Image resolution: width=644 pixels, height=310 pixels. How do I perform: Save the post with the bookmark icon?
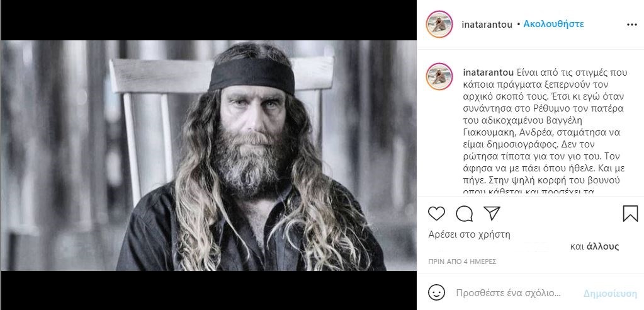click(630, 214)
